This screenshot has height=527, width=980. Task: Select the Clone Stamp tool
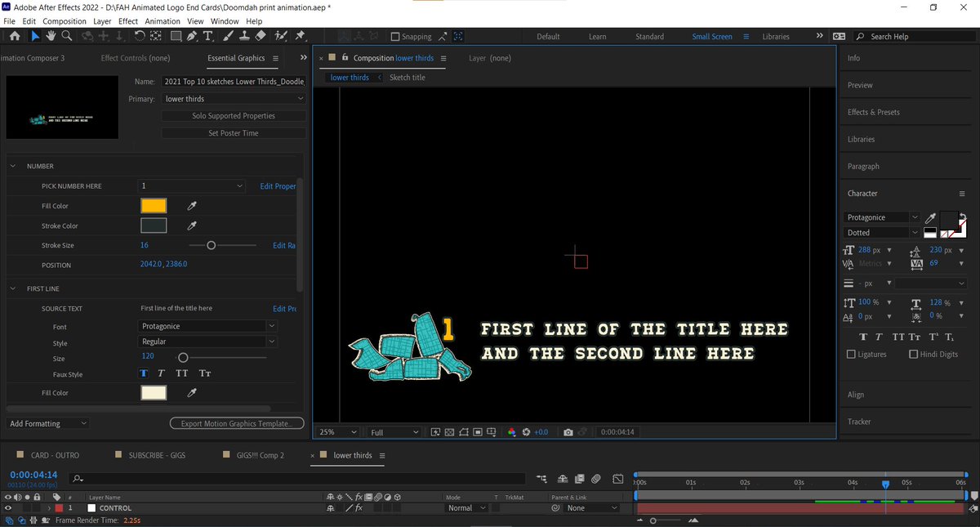click(243, 36)
